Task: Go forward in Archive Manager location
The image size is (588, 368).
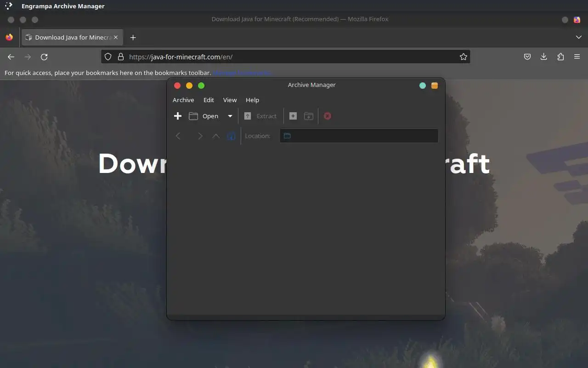Action: tap(200, 136)
